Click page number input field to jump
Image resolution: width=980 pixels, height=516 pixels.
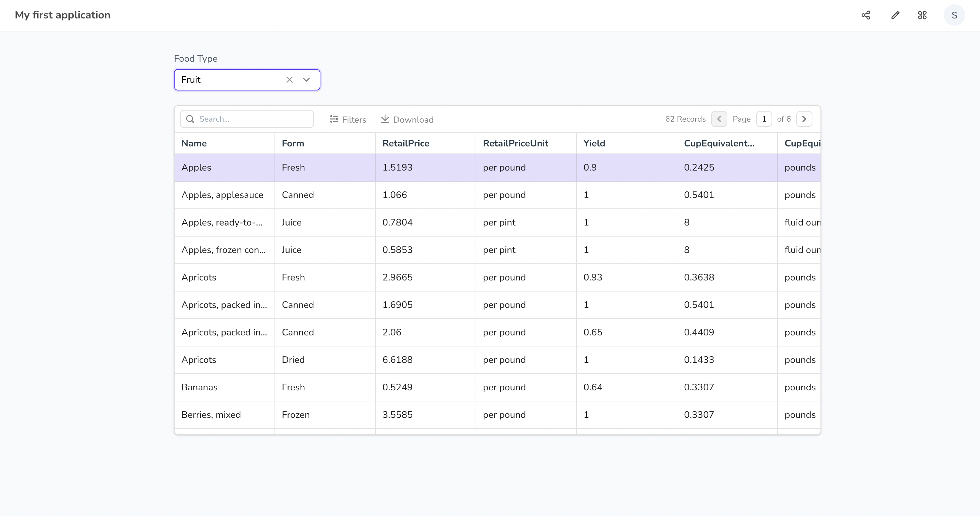coord(764,119)
